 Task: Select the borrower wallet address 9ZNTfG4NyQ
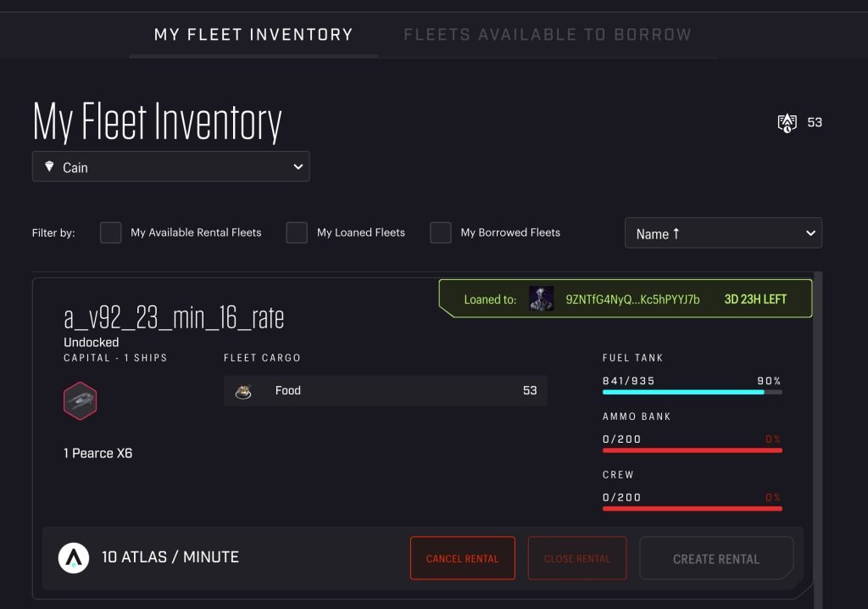[x=632, y=299]
